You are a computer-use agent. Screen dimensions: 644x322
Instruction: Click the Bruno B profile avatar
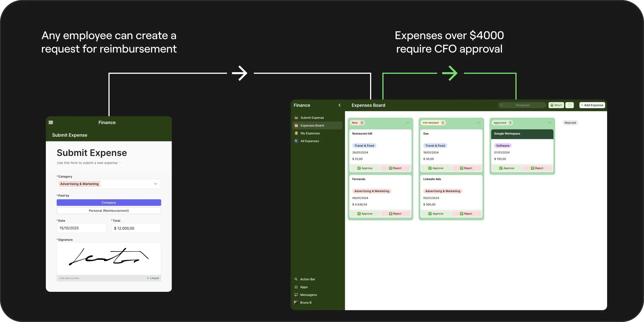point(296,303)
